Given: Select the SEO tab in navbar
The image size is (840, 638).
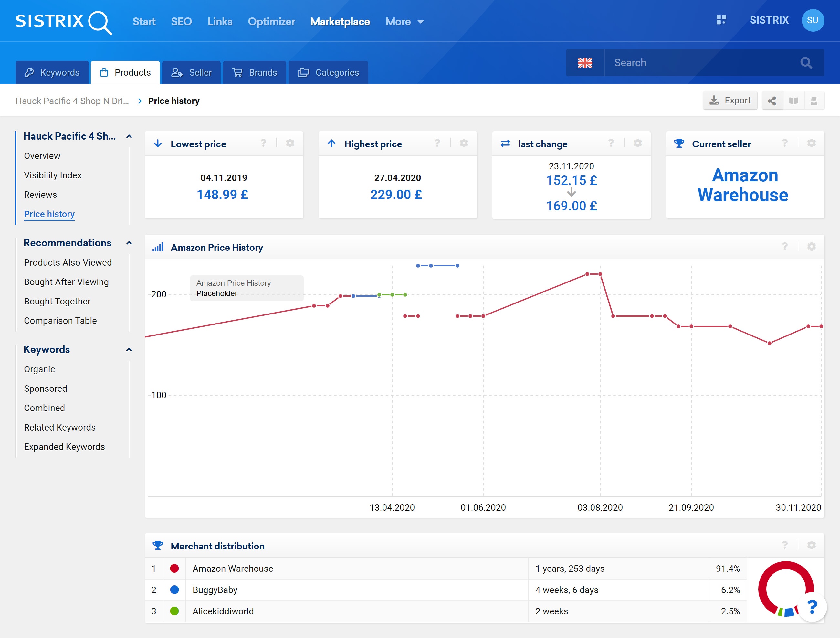Looking at the screenshot, I should click(180, 21).
